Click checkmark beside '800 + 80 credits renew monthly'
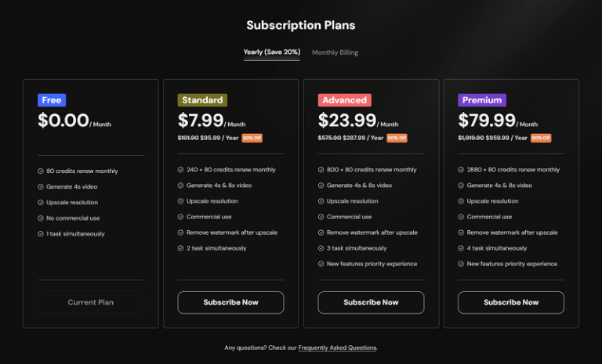The image size is (602, 364). pos(321,170)
